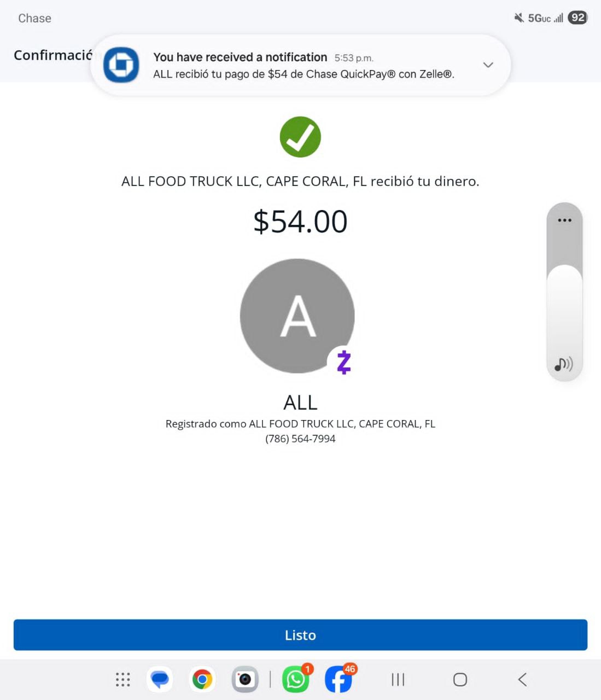601x700 pixels.
Task: Tap the back navigation arrow
Action: (522, 680)
